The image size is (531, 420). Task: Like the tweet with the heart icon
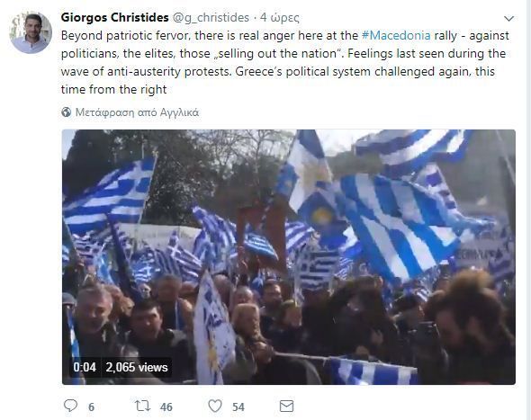tap(215, 406)
